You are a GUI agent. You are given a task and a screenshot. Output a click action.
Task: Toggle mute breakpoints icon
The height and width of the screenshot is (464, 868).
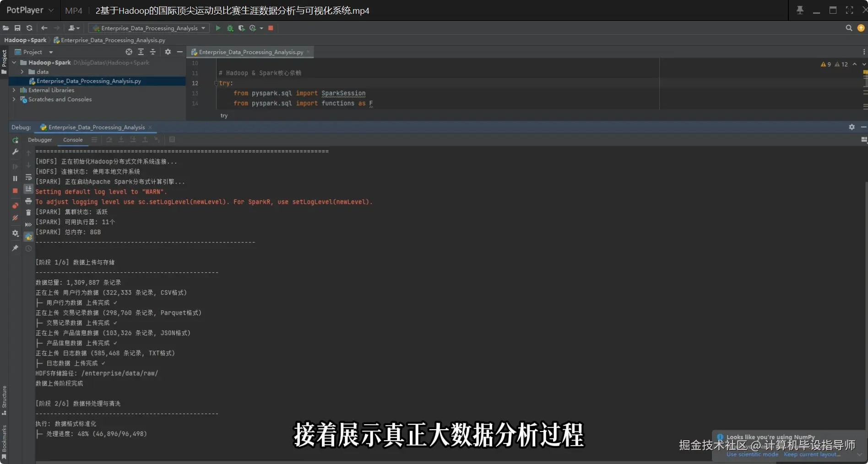click(x=15, y=218)
